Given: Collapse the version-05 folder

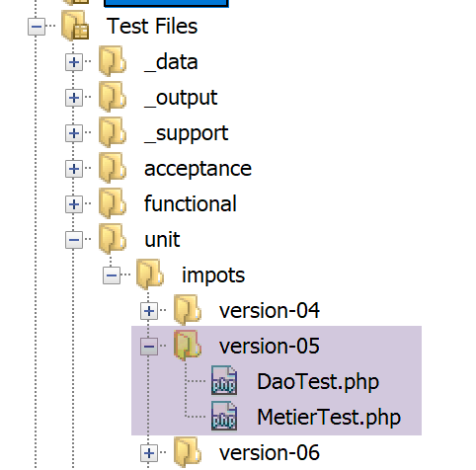Looking at the screenshot, I should (x=149, y=347).
